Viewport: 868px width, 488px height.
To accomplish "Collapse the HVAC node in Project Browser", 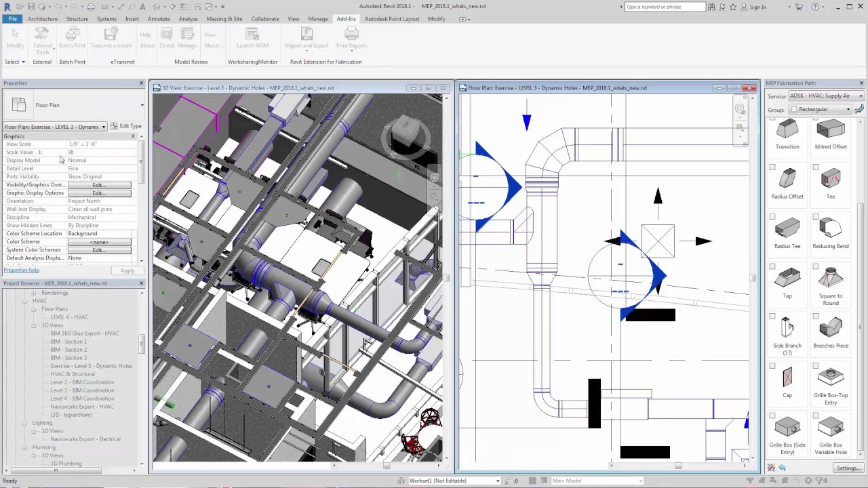I will (25, 301).
